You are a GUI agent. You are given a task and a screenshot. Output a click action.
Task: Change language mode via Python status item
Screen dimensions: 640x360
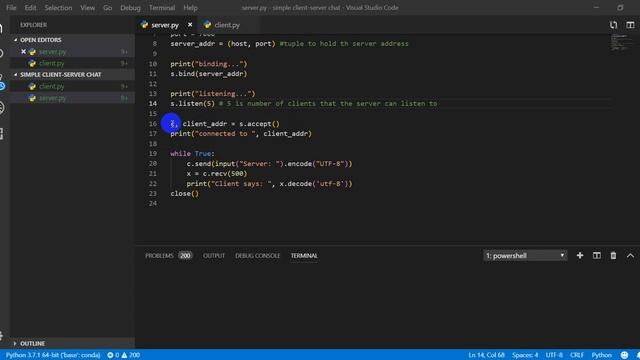point(602,355)
